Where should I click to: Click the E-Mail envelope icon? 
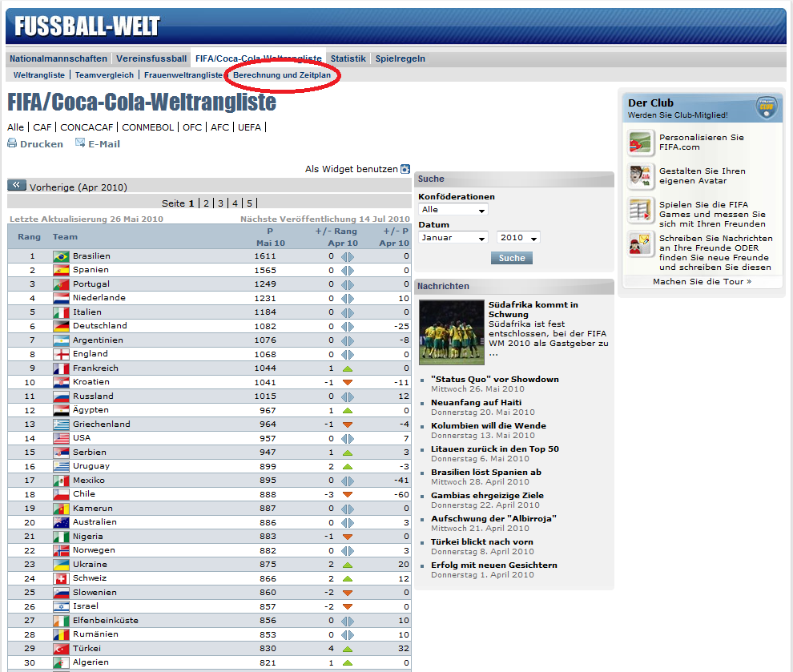80,143
